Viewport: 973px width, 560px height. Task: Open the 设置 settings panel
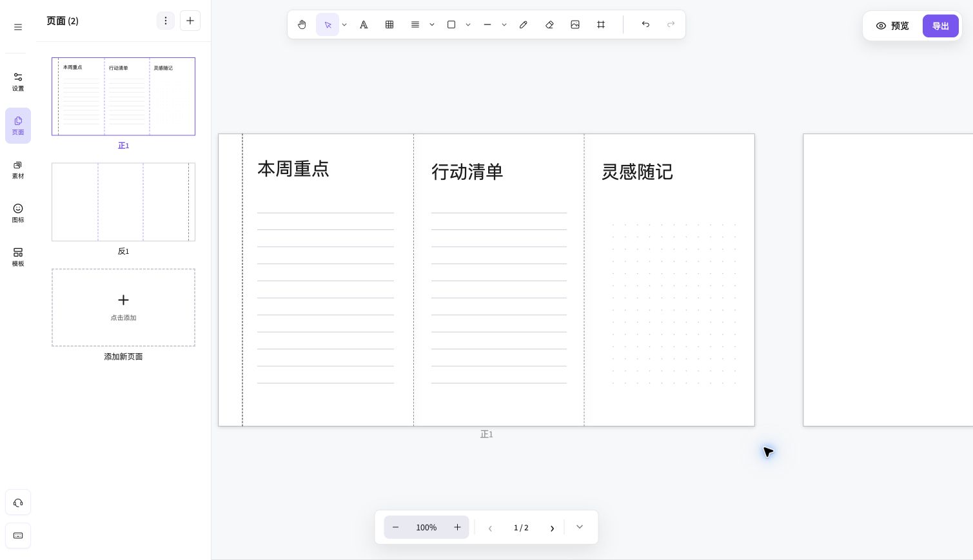click(x=18, y=82)
